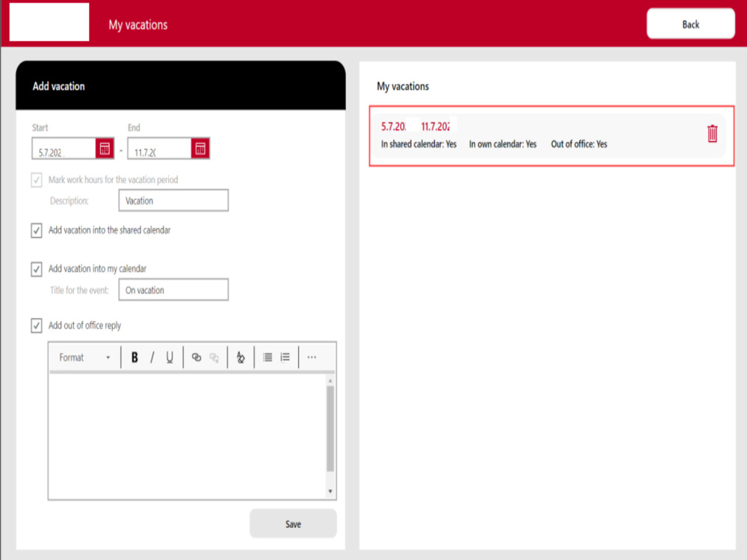Open the End date calendar picker
The height and width of the screenshot is (560, 747).
coord(200,149)
